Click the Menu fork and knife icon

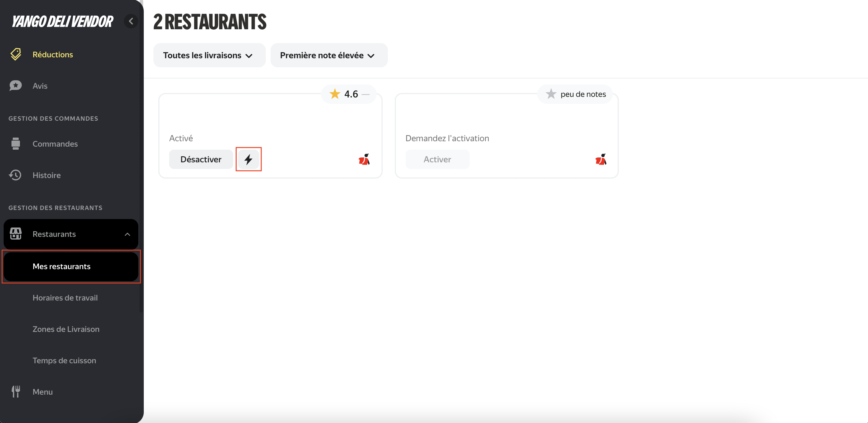[x=16, y=391]
